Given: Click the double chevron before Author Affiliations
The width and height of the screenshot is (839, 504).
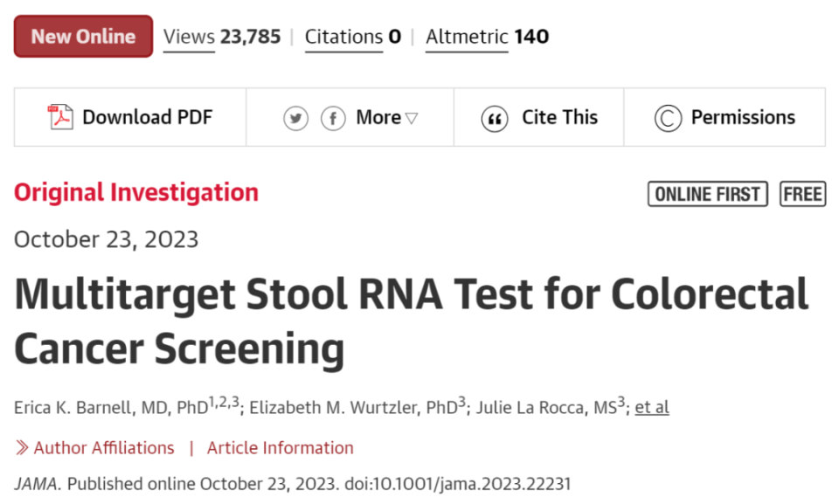Looking at the screenshot, I should [23, 448].
